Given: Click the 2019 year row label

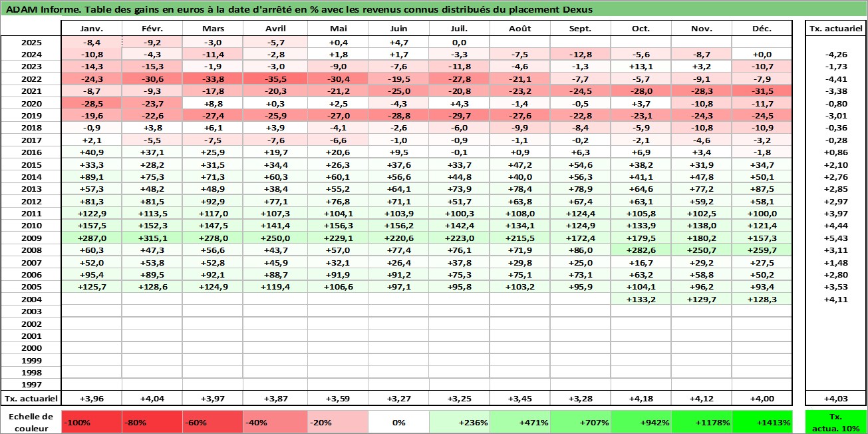Looking at the screenshot, I should [x=31, y=115].
